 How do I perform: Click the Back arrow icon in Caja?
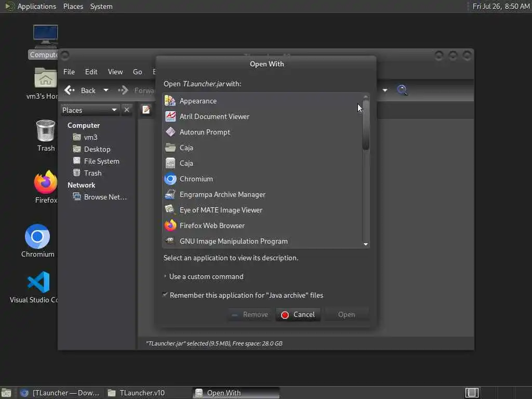[70, 90]
